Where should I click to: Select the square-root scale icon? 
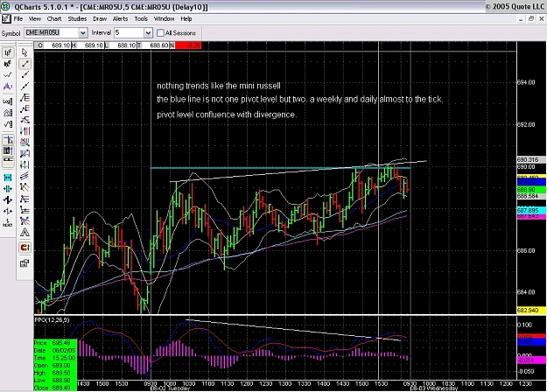point(8,124)
